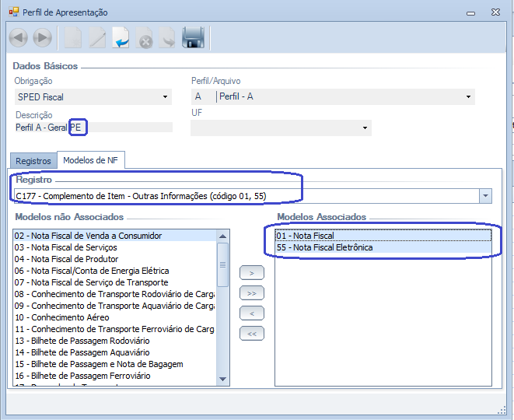Click the back navigation arrow icon
This screenshot has width=514, height=420.
pos(19,37)
